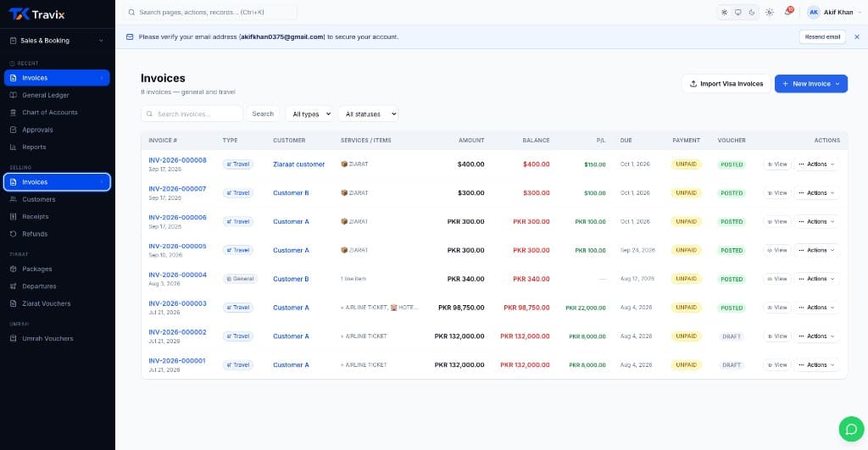Expand the Sales & Booking module switcher
868x450 pixels.
pyautogui.click(x=57, y=41)
